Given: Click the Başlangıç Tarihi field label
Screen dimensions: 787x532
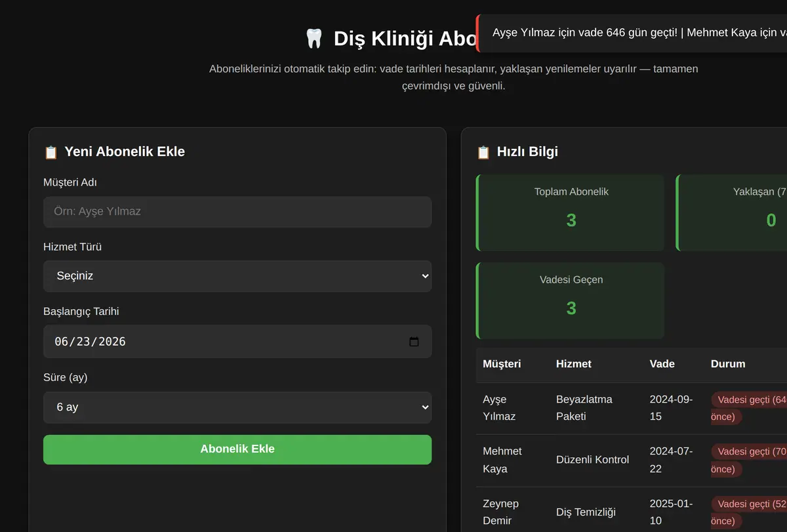Looking at the screenshot, I should (81, 312).
